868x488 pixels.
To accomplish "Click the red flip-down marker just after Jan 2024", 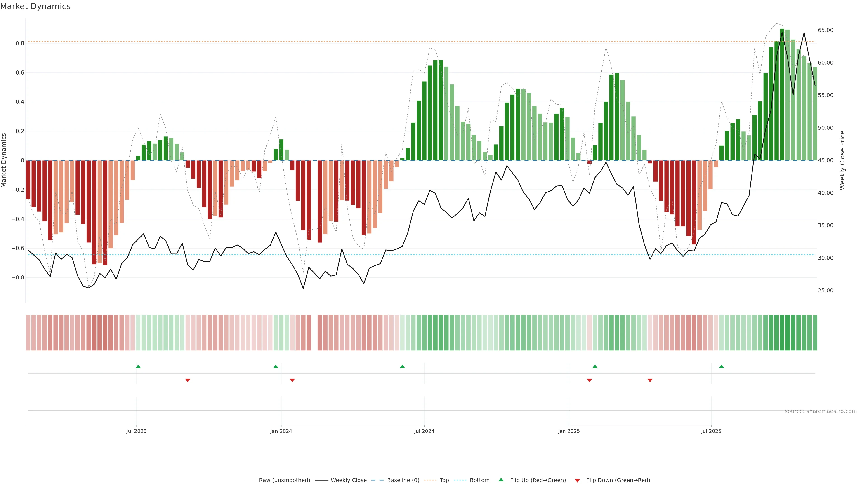I will pyautogui.click(x=292, y=380).
